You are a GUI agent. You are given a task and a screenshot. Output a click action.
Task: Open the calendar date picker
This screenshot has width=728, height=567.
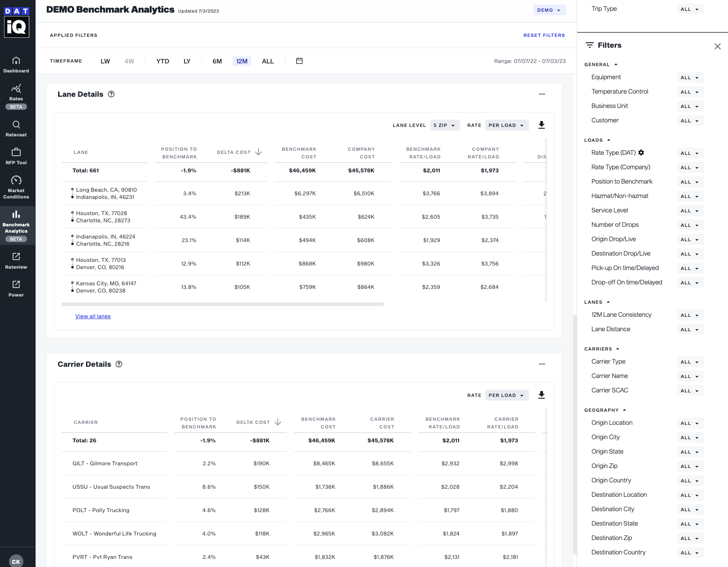[x=299, y=61]
